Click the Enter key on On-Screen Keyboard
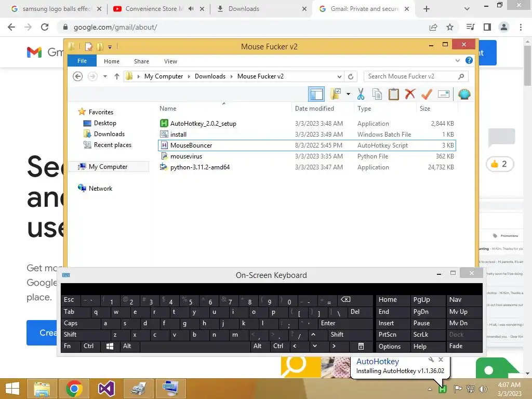This screenshot has height=399, width=532. (x=345, y=323)
